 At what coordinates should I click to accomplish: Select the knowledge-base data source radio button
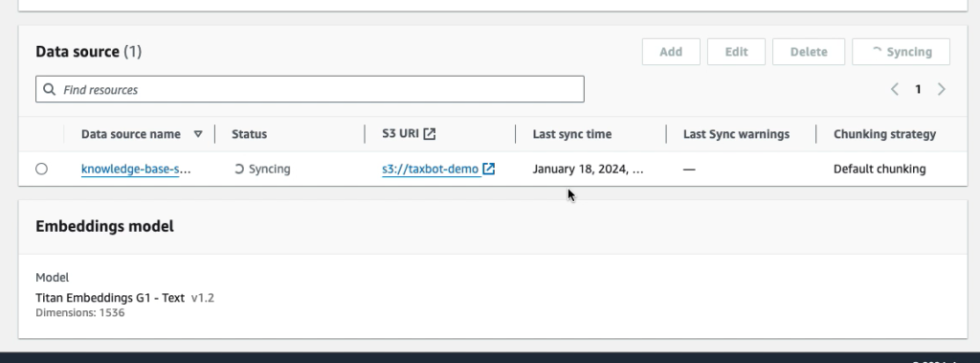(x=41, y=169)
